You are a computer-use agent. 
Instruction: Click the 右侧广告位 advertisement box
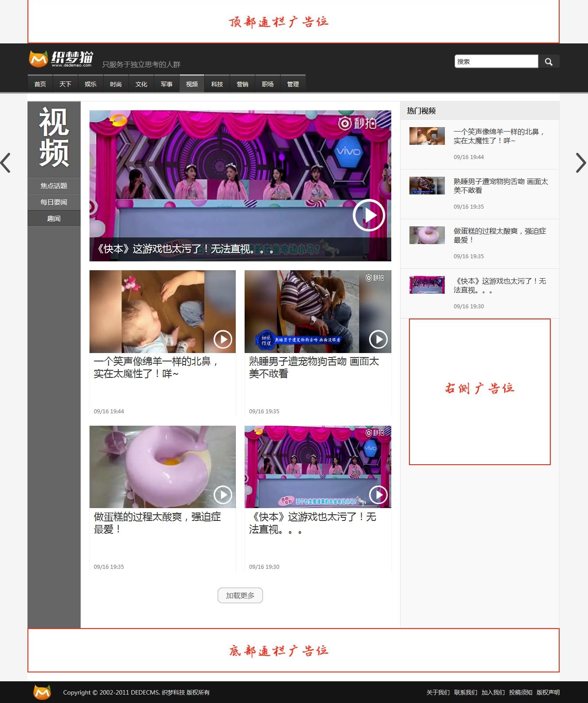click(479, 392)
